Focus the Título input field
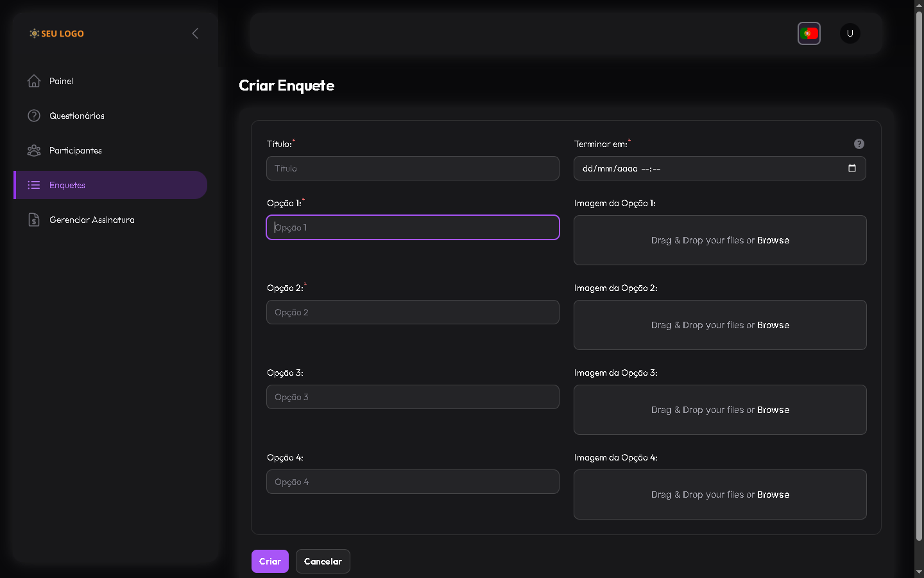 coord(413,168)
